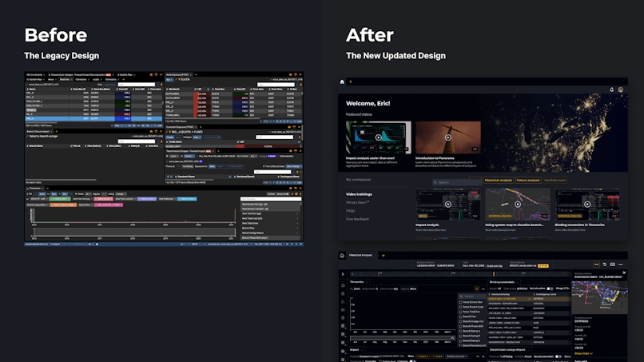Toggle Include active switch
644x362 pixels.
(550, 288)
